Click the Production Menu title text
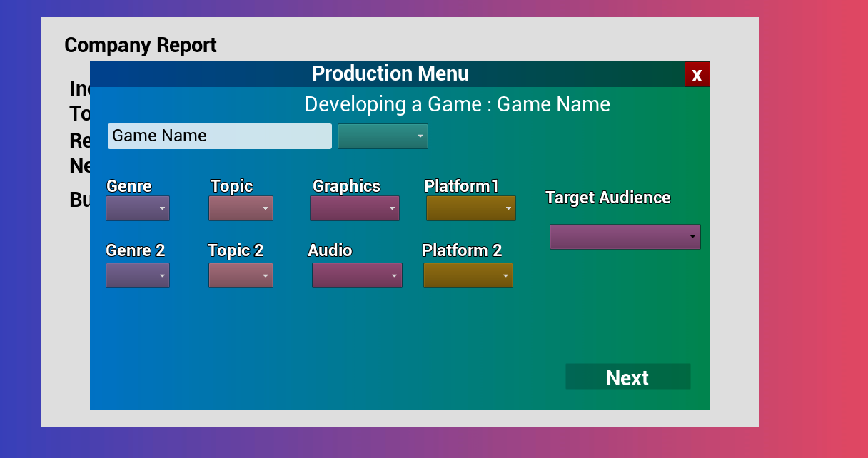 coord(390,73)
